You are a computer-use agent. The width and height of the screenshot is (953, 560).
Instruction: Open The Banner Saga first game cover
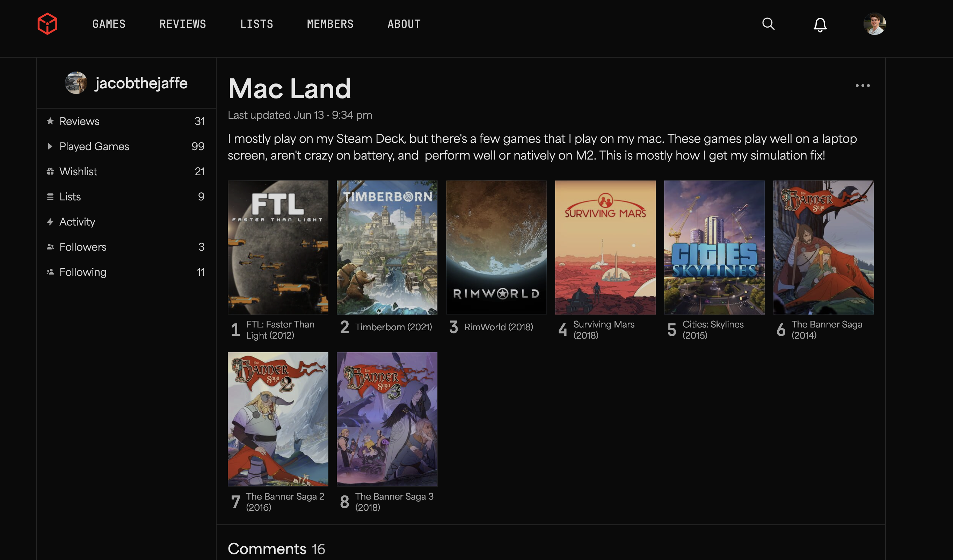(823, 247)
